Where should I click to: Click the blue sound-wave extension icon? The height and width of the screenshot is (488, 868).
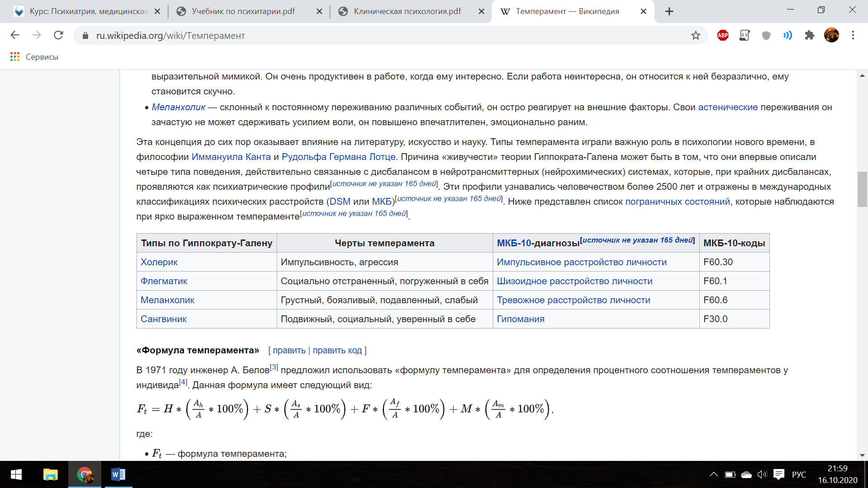788,35
